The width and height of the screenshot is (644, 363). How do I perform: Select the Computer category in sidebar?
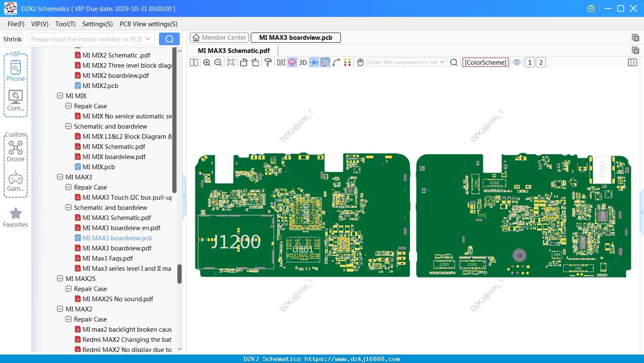16,101
